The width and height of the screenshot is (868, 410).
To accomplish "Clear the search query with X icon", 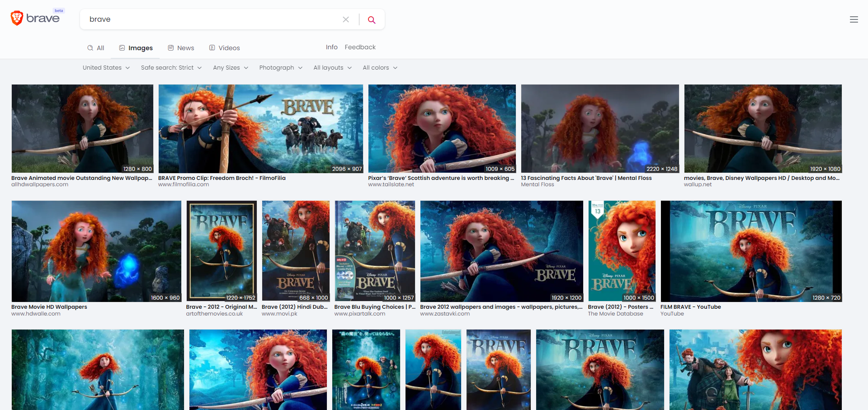I will click(346, 19).
